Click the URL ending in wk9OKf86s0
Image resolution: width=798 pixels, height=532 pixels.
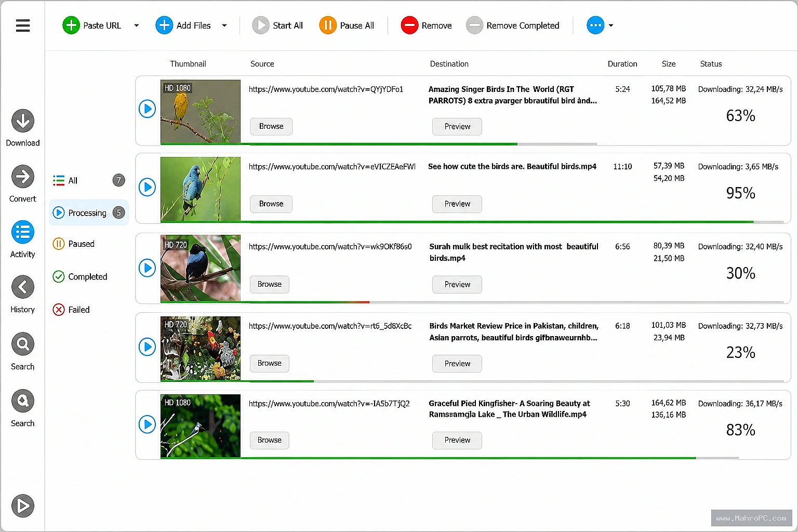click(330, 246)
